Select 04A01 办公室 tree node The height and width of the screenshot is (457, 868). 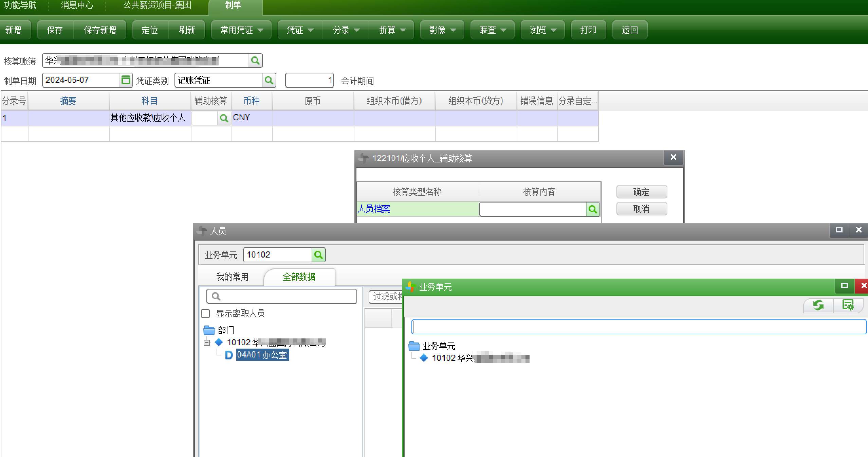pos(262,355)
